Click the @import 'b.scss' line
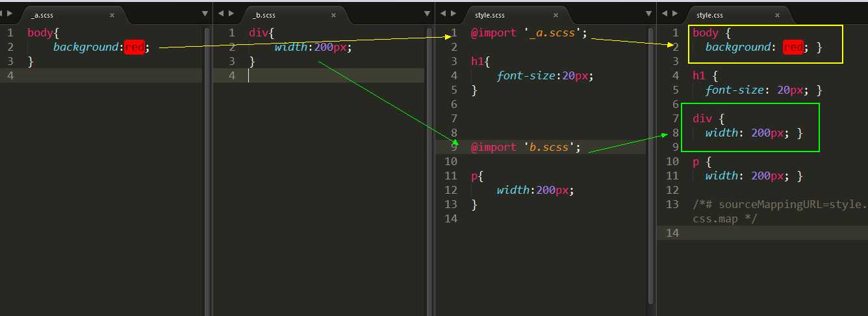 pos(526,147)
